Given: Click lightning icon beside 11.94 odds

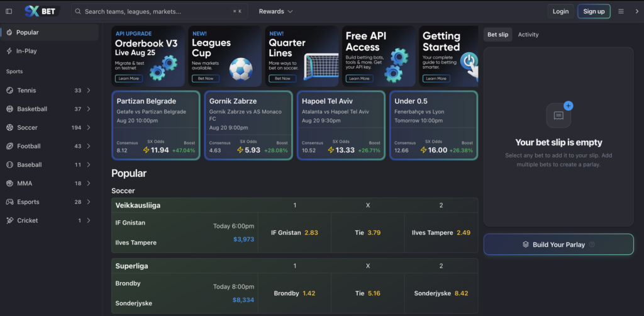Looking at the screenshot, I should pyautogui.click(x=146, y=150).
